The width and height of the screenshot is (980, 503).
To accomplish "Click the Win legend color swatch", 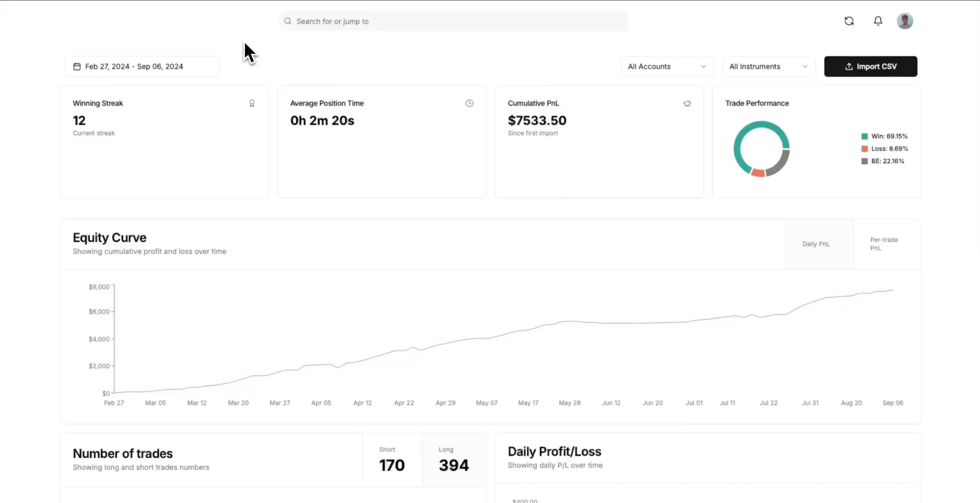I will [x=864, y=136].
